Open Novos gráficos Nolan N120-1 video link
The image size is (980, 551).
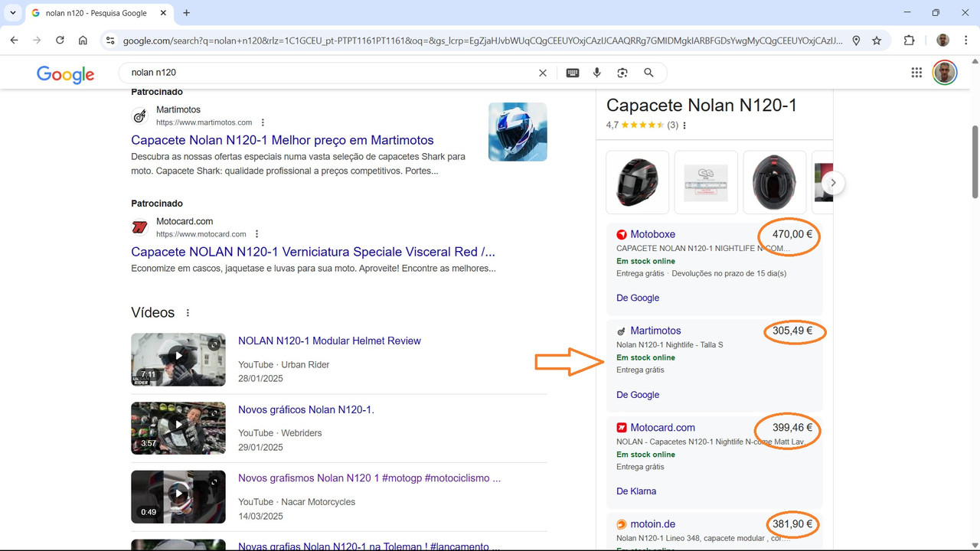coord(306,409)
